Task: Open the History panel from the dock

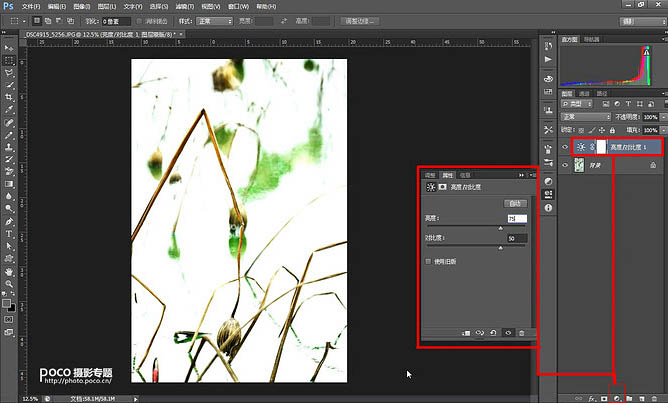Action: (548, 46)
